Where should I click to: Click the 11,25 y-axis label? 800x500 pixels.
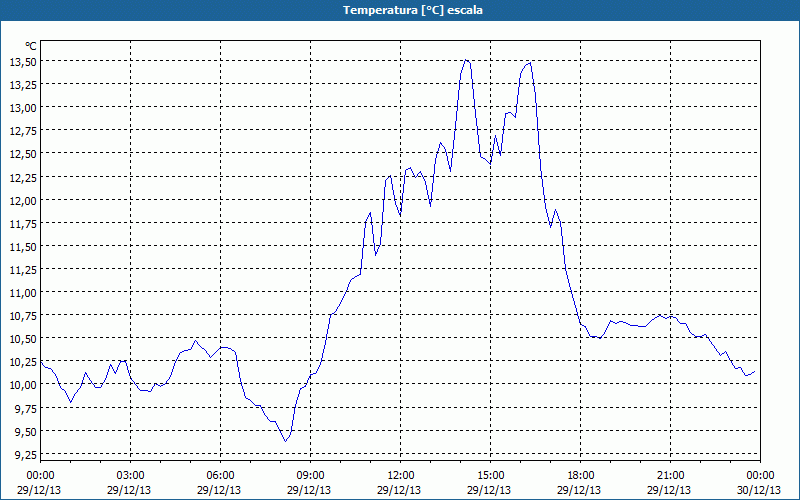23,269
